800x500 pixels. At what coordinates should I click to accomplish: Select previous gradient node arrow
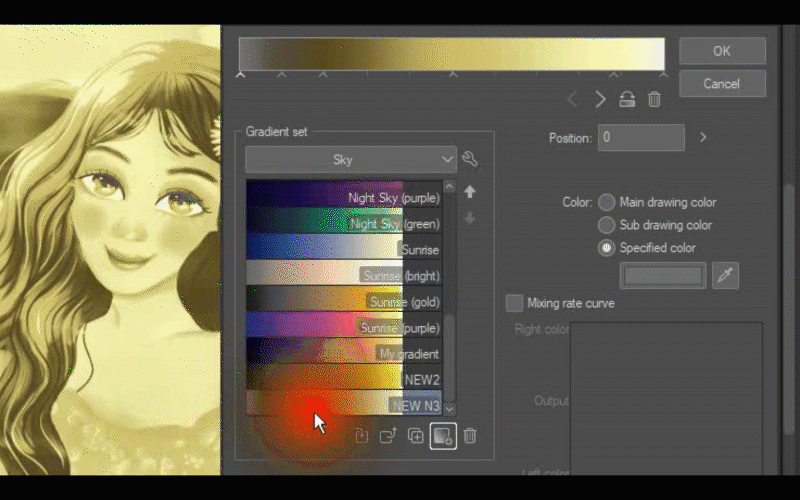click(x=573, y=99)
